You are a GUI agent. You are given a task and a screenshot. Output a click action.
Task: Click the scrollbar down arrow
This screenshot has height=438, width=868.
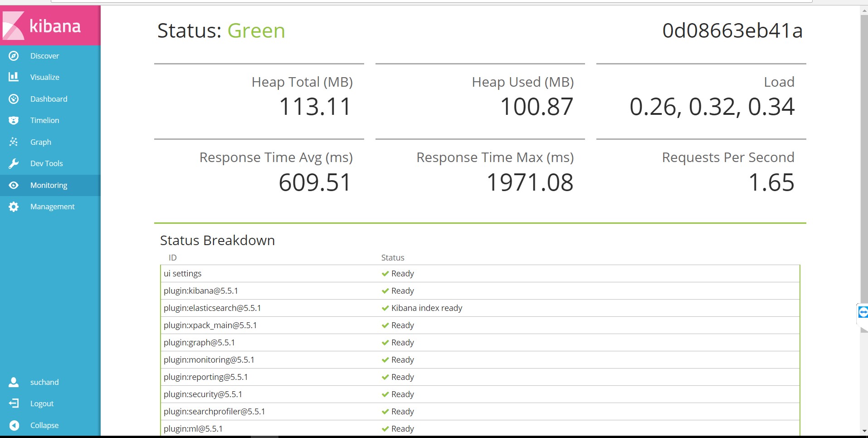864,431
